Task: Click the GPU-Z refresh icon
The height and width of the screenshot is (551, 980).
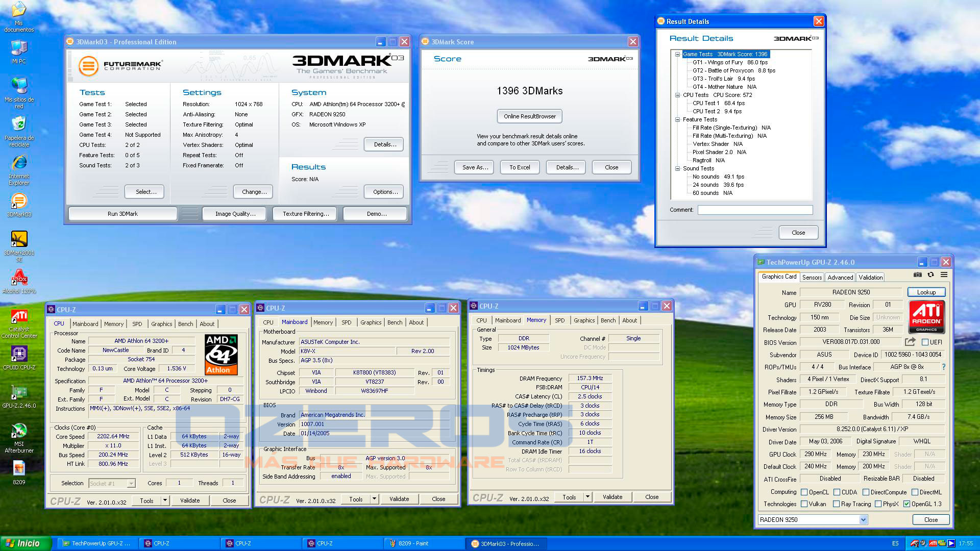Action: pyautogui.click(x=930, y=274)
